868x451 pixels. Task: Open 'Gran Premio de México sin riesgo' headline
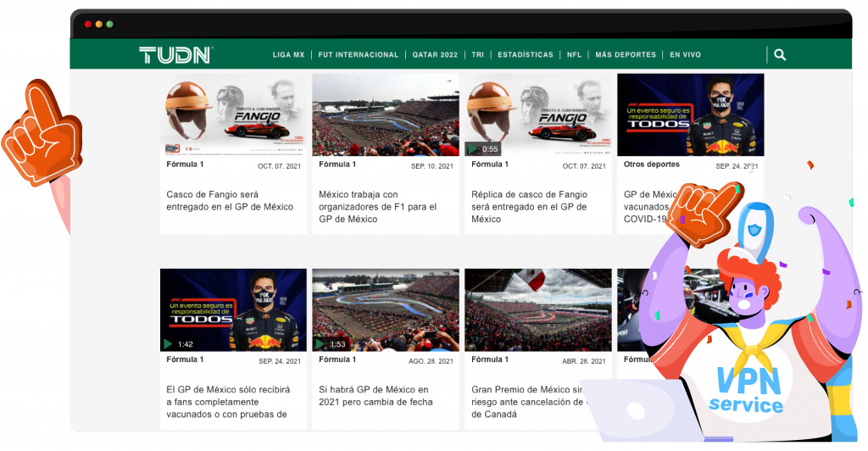(x=529, y=402)
